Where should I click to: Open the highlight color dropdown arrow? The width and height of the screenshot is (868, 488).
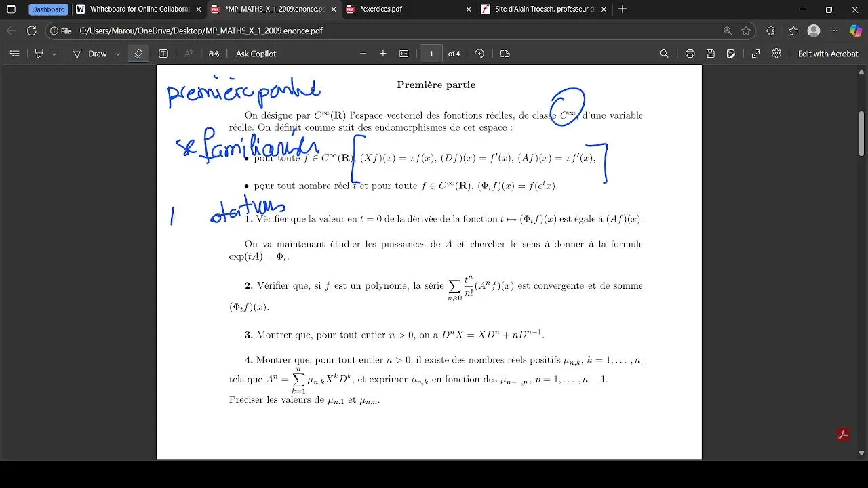54,54
